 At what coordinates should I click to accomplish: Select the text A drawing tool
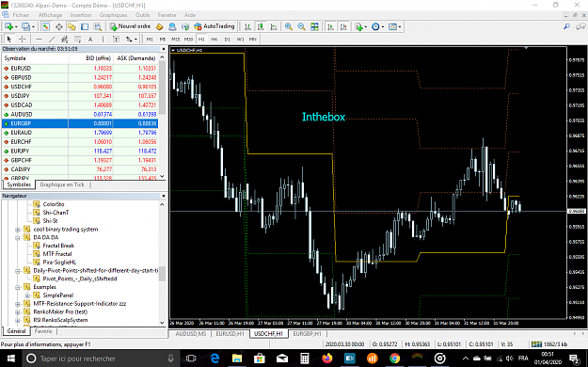90,39
